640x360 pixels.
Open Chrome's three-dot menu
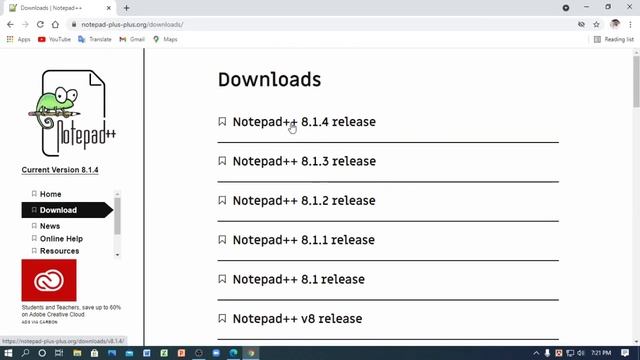[631, 24]
